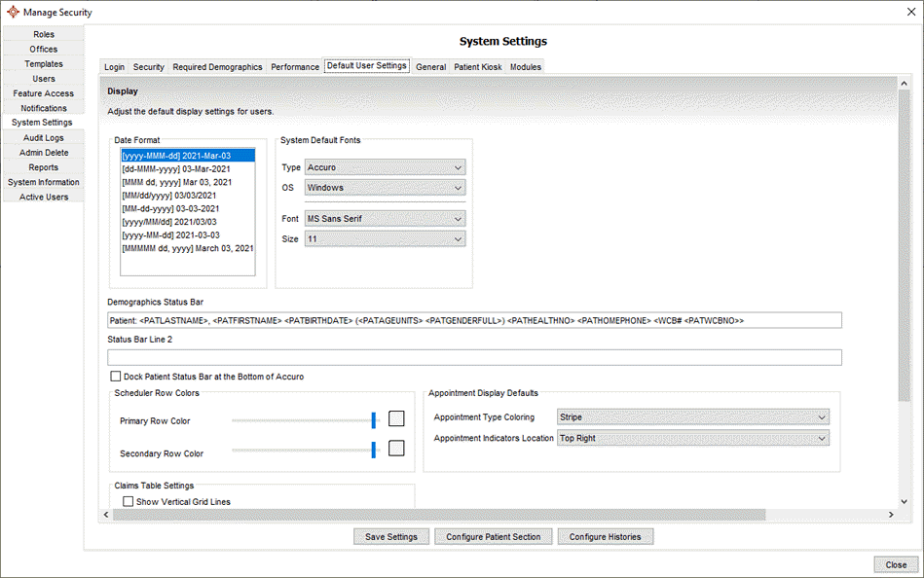Select Users in the sidebar
924x578 pixels.
pyautogui.click(x=44, y=79)
